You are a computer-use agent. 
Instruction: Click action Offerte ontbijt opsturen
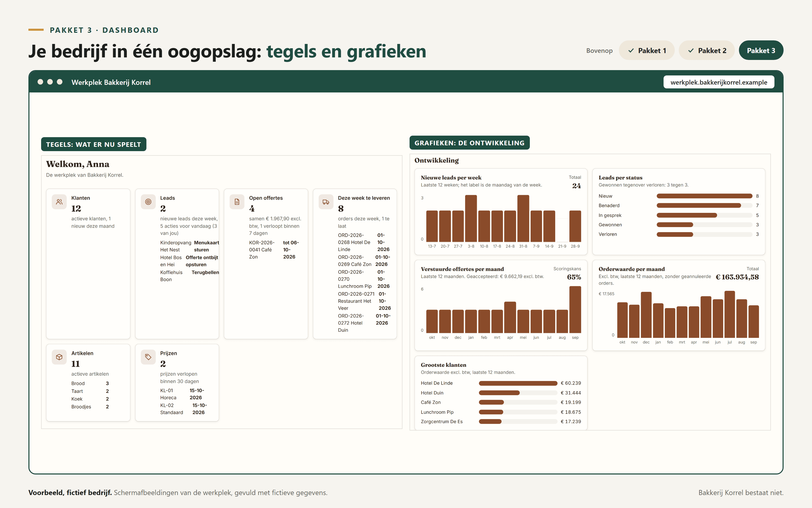[202, 261]
